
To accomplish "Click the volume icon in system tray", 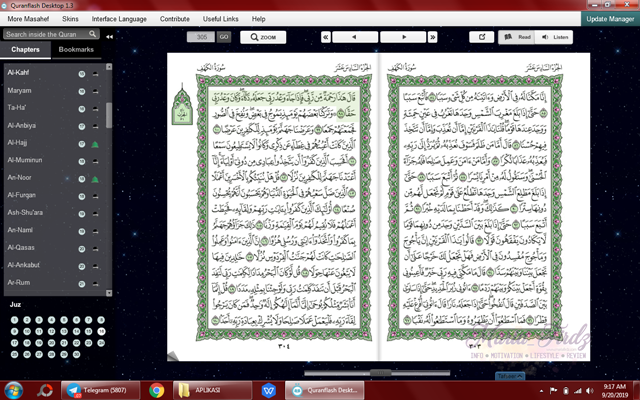I will coord(590,391).
